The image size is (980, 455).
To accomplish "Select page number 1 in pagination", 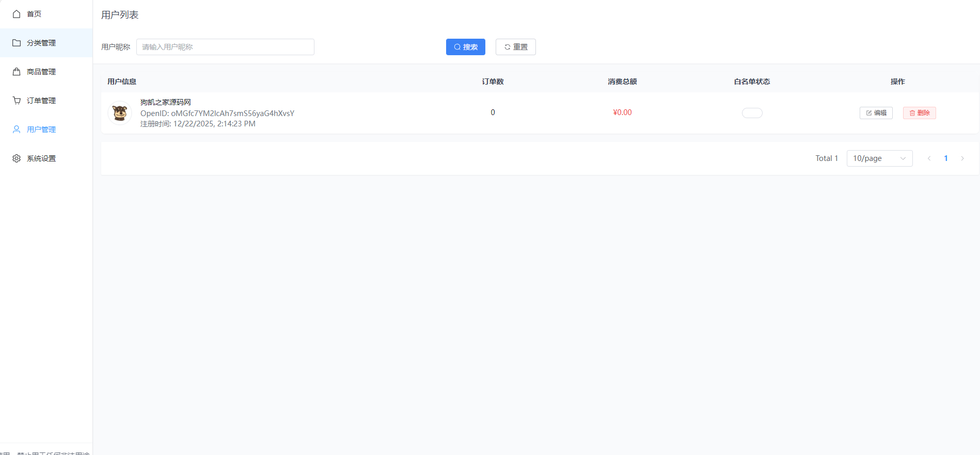I will [x=946, y=158].
